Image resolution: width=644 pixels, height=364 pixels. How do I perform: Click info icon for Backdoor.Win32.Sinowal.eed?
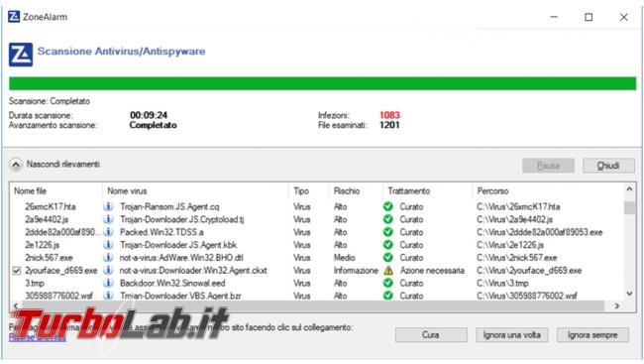coord(108,283)
